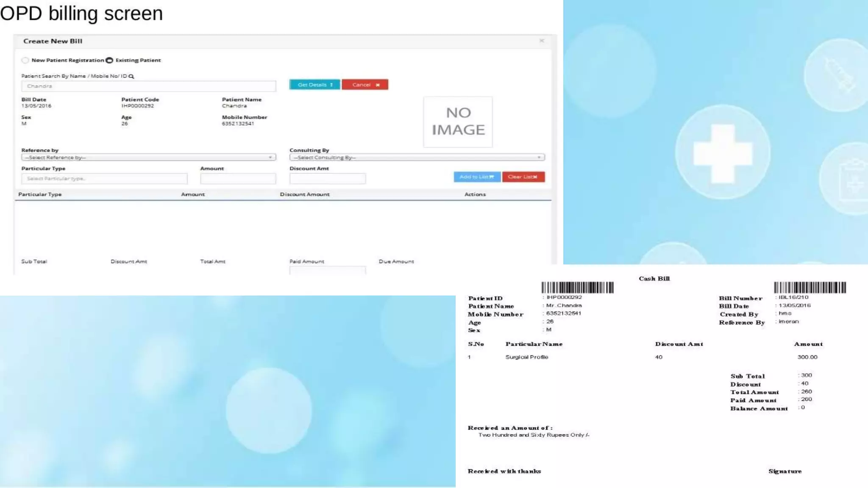Viewport: 868px width, 488px height.
Task: Click the red Cancel button
Action: click(x=365, y=85)
